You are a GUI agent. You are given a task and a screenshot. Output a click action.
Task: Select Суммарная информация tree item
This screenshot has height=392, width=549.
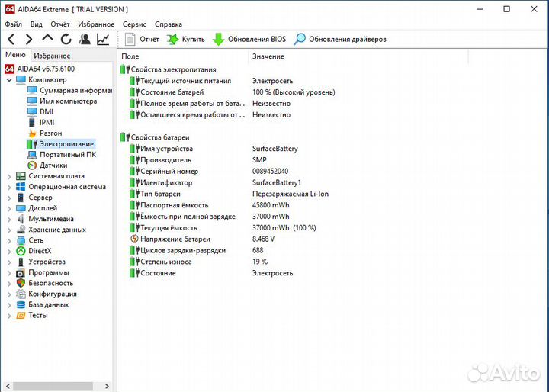pyautogui.click(x=69, y=91)
